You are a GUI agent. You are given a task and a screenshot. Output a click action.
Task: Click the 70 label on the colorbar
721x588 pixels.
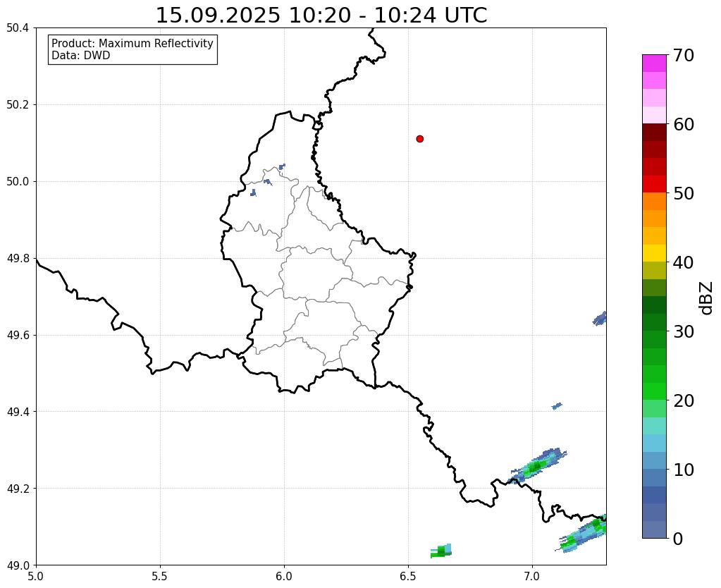click(x=684, y=55)
